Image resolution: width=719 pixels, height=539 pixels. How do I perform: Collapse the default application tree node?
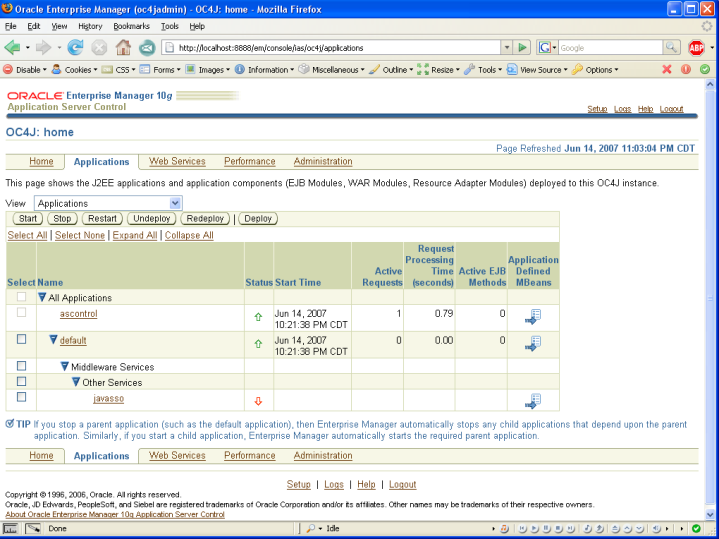(53, 339)
